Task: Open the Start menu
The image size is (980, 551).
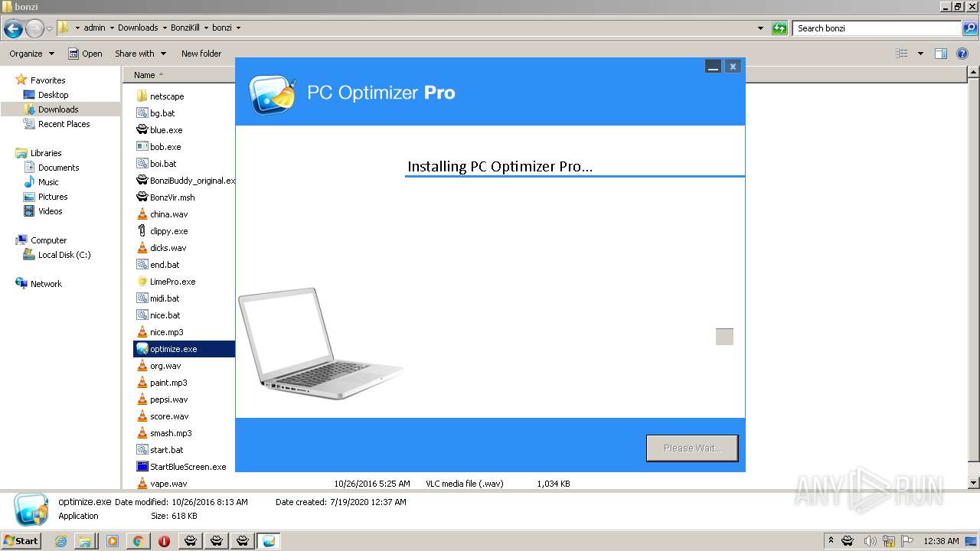Action: point(21,540)
